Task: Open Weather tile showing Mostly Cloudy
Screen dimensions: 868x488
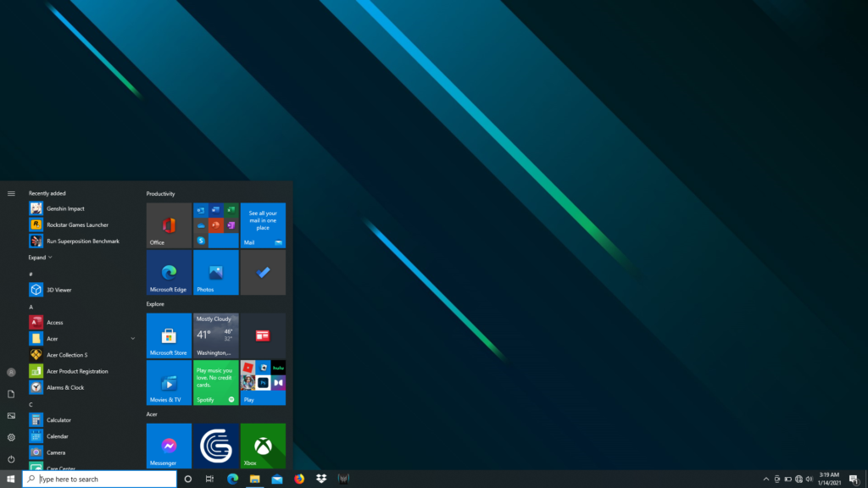Action: [216, 335]
